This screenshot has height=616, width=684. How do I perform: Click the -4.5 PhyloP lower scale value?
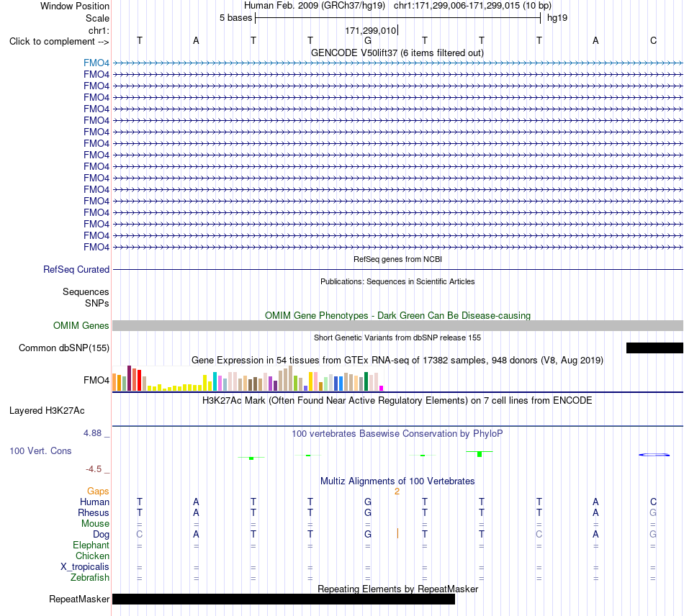[94, 469]
